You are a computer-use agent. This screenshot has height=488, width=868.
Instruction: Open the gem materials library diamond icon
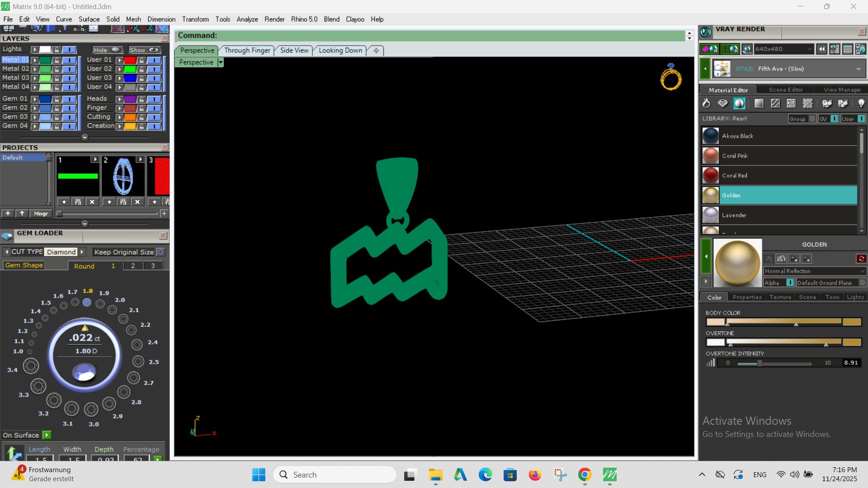723,103
